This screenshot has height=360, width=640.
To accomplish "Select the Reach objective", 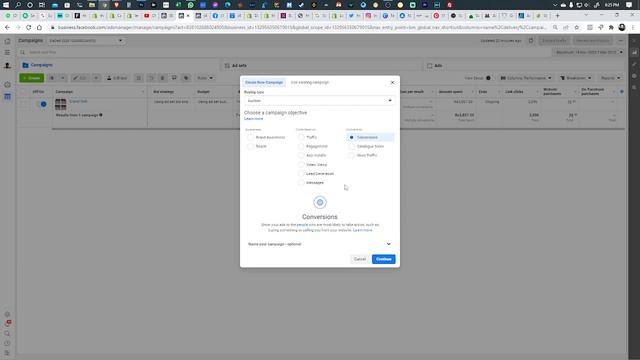I will [x=257, y=147].
